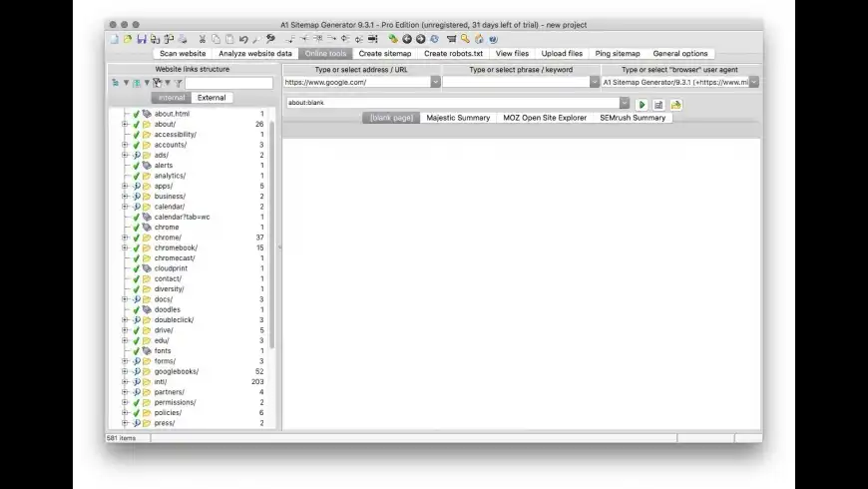The height and width of the screenshot is (489, 868).
Task: Click the page view icon next to Play
Action: 658,105
